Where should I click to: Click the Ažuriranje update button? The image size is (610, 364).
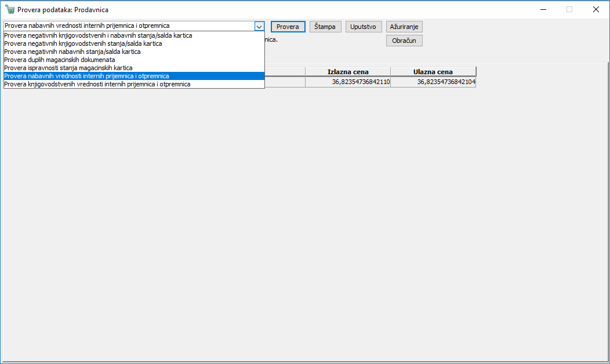tap(404, 27)
